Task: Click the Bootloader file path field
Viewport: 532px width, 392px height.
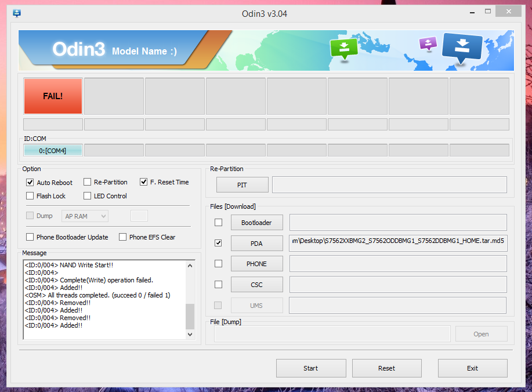Action: pos(398,223)
